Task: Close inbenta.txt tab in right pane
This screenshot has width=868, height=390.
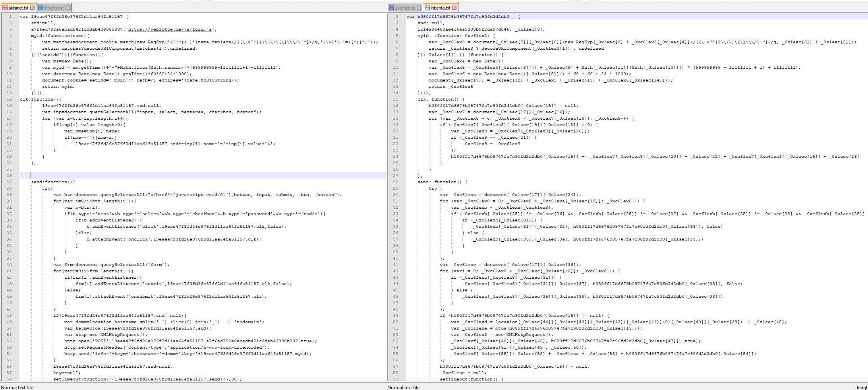Action: (454, 8)
